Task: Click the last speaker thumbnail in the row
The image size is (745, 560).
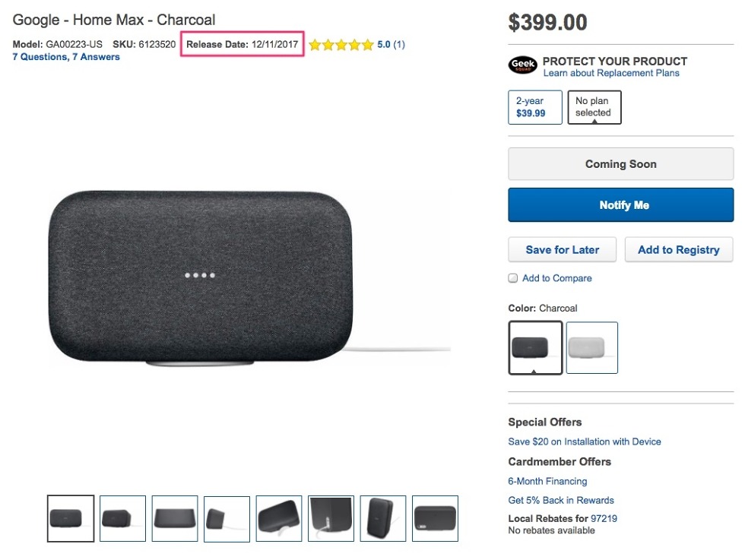Action: 435,518
